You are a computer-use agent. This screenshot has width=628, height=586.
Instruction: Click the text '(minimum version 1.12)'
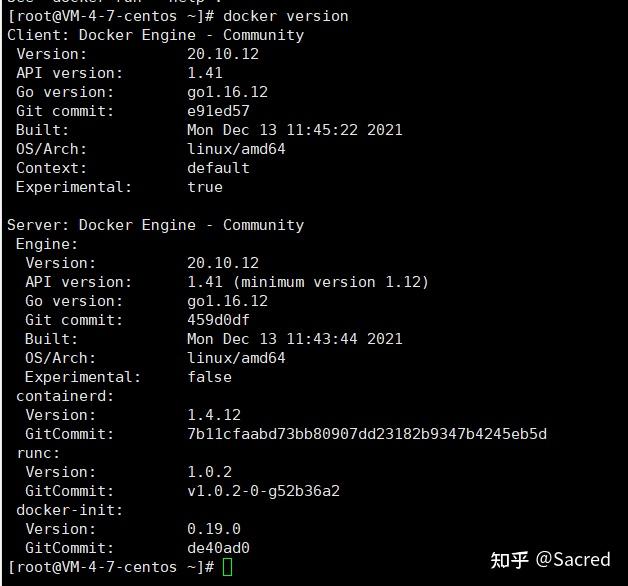click(331, 282)
